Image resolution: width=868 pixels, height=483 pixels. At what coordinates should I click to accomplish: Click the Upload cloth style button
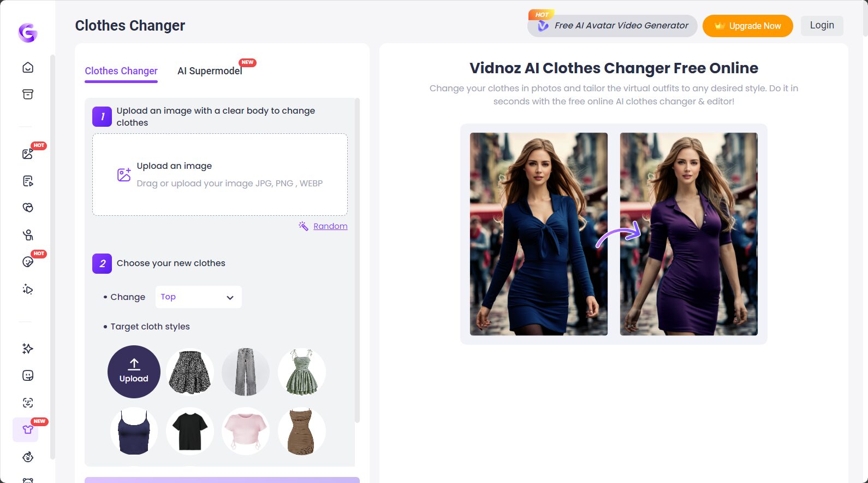(134, 372)
